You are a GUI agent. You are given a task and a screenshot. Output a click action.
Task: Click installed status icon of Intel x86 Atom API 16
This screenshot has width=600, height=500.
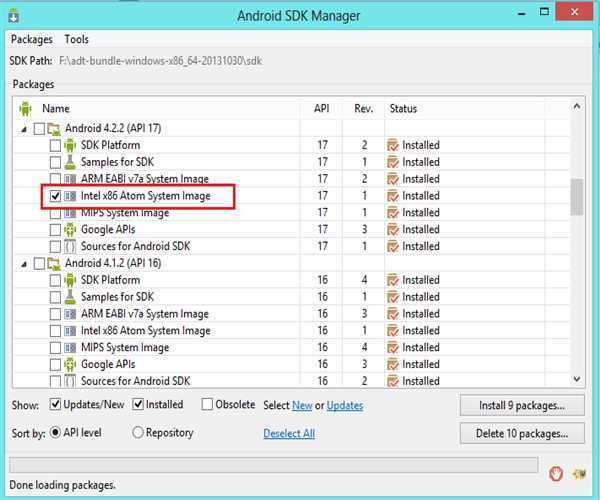pos(393,331)
